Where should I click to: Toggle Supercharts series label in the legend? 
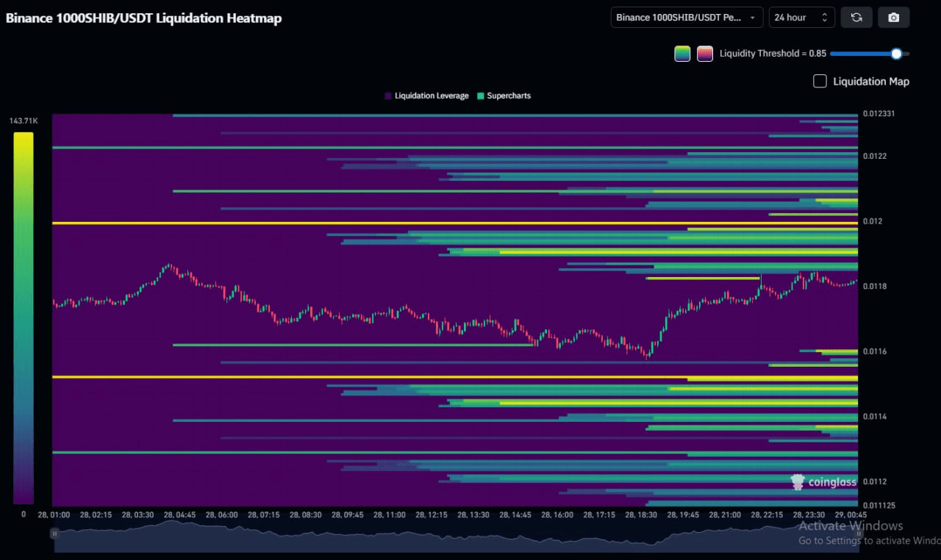tap(508, 96)
